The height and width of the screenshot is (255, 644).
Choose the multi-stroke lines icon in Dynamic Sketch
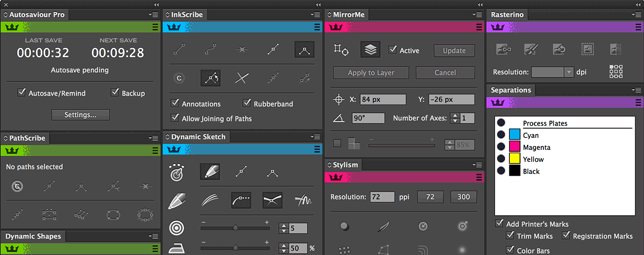tap(210, 200)
